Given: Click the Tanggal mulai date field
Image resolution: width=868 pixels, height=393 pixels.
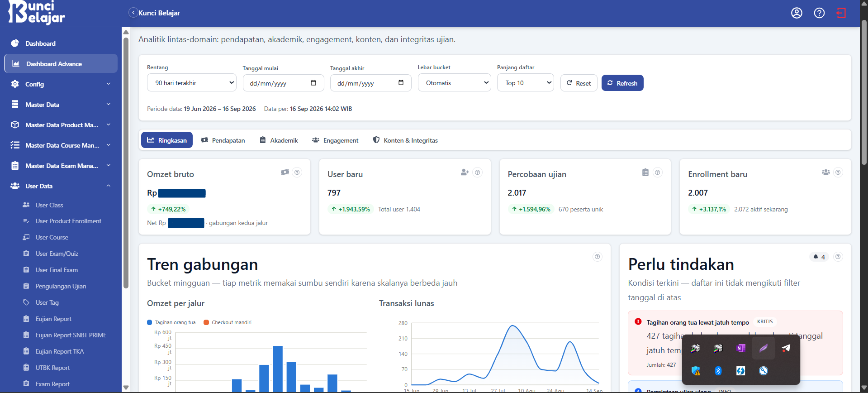Looking at the screenshot, I should click(x=283, y=83).
